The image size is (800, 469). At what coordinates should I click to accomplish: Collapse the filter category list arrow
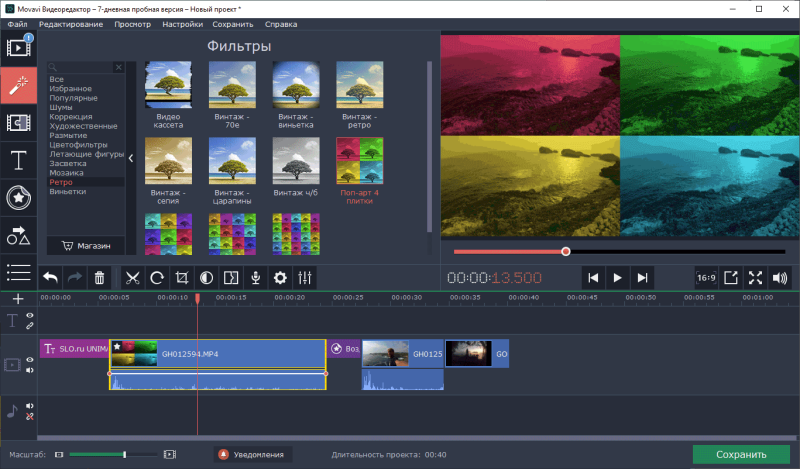(x=132, y=158)
